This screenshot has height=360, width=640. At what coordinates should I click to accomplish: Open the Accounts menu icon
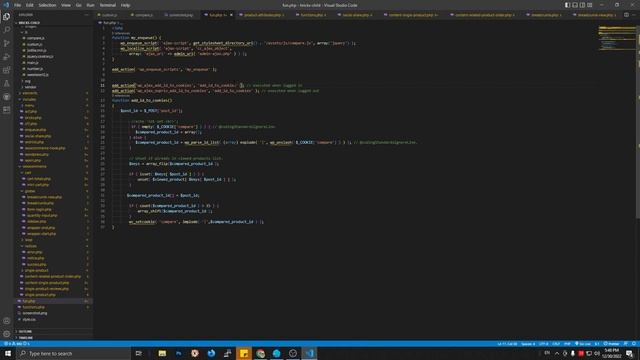7,321
